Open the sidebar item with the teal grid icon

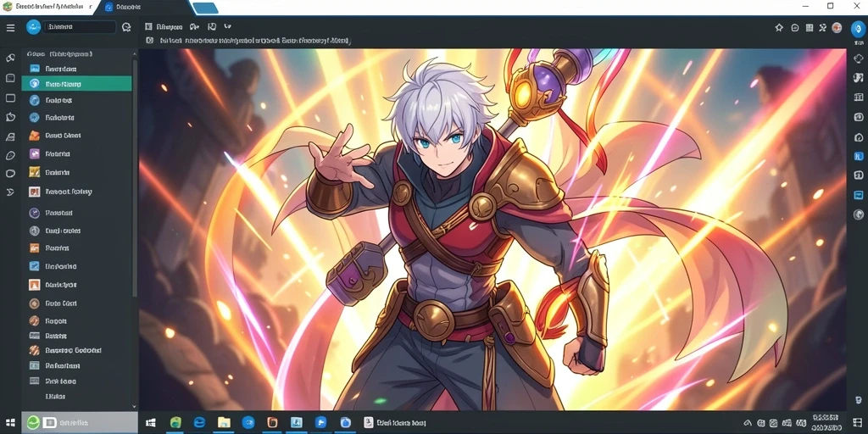(x=34, y=365)
